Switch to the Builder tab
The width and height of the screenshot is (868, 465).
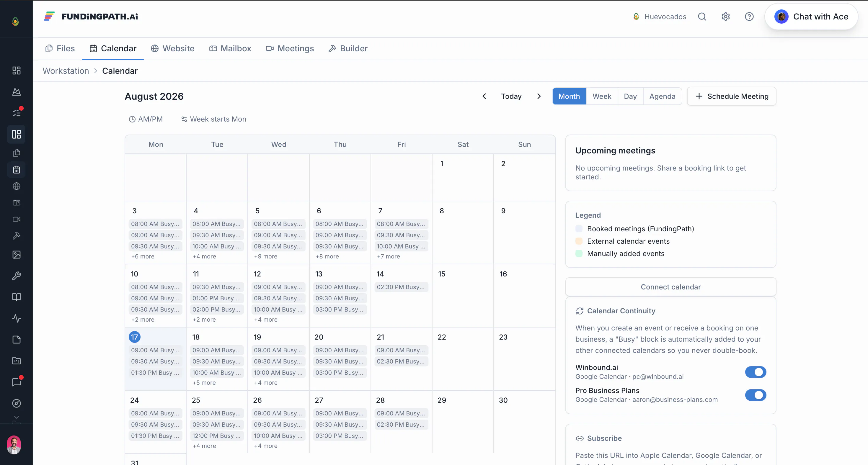(x=348, y=48)
